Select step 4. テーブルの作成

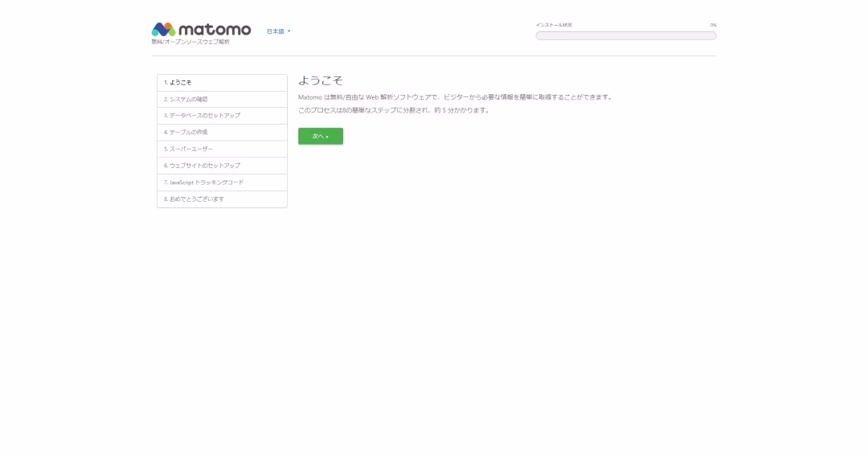pyautogui.click(x=222, y=133)
